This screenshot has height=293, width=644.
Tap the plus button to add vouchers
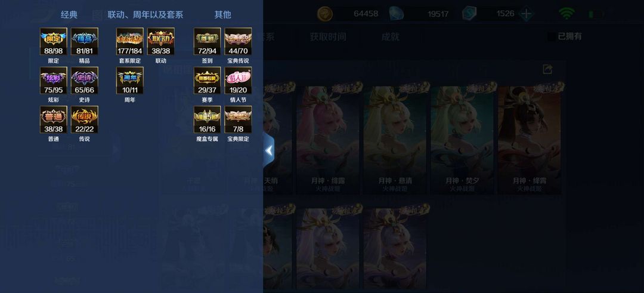coord(526,14)
